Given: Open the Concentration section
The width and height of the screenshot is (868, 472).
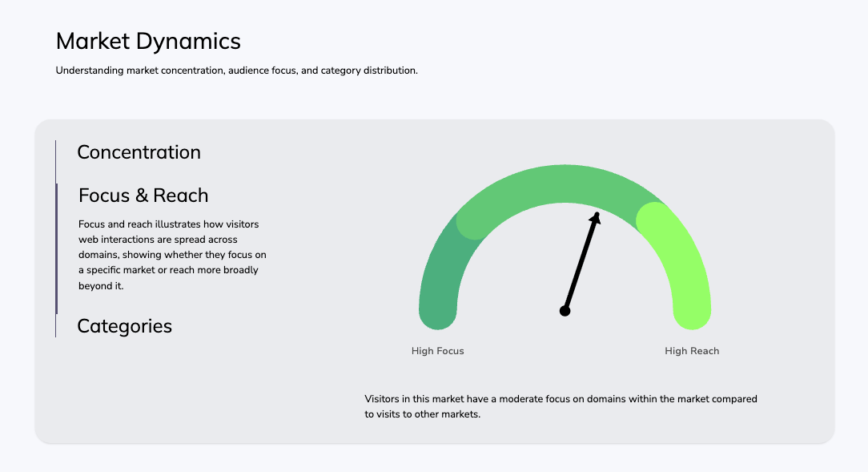Looking at the screenshot, I should (x=139, y=152).
